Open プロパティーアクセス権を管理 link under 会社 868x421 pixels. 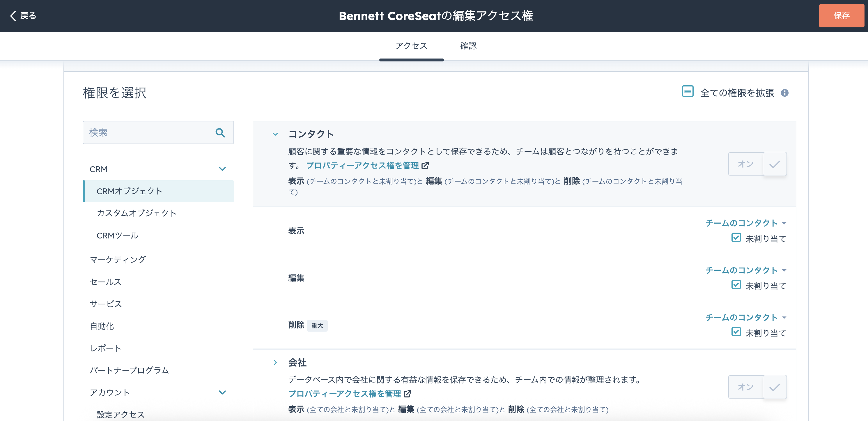344,394
